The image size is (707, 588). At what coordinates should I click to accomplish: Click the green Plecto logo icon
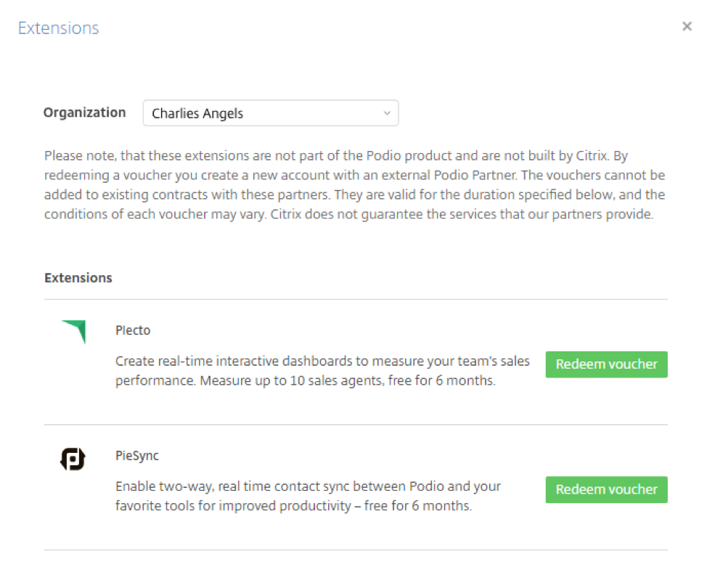[x=73, y=332]
